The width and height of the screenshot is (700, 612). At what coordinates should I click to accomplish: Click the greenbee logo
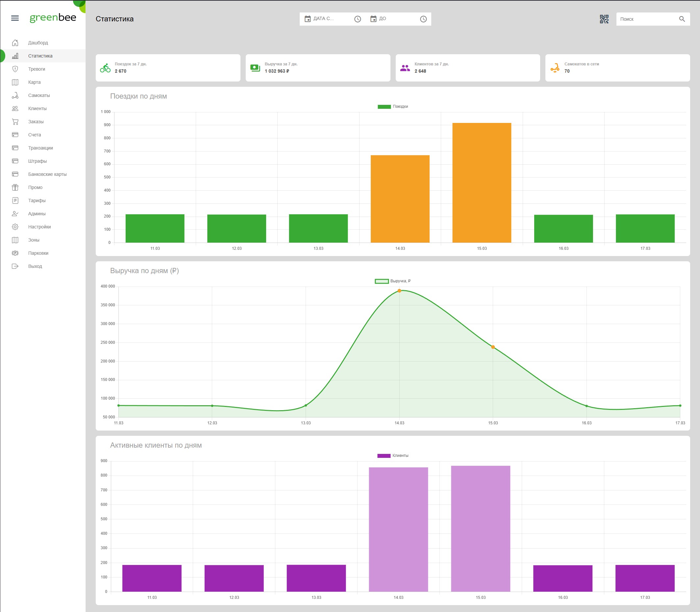click(x=53, y=18)
